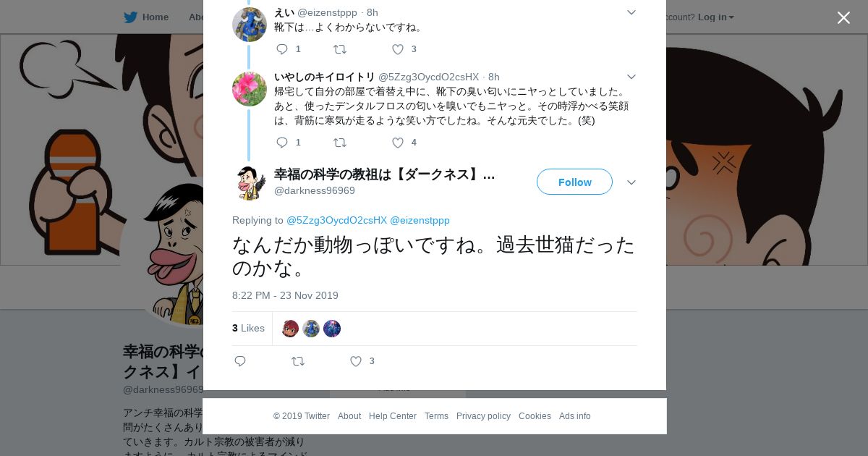This screenshot has height=456, width=868.
Task: Open the @5Zzg3OycdO2csHX reply mention link
Action: [x=336, y=220]
